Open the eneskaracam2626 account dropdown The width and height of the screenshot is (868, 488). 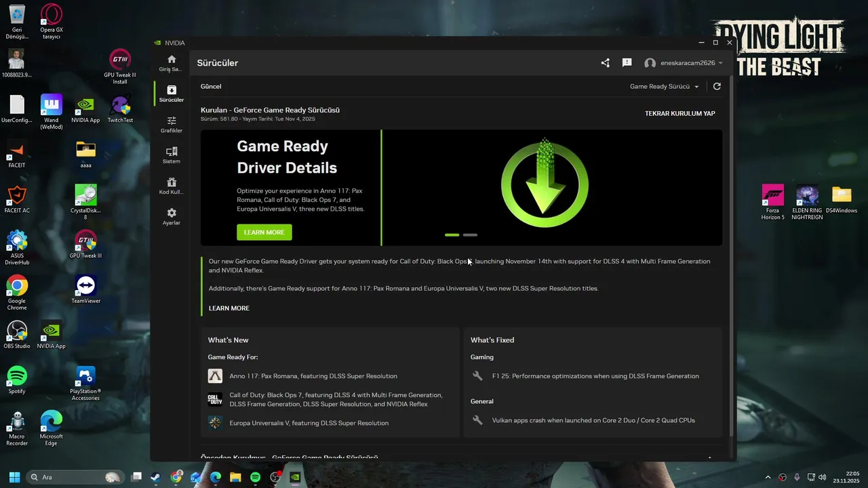click(684, 63)
